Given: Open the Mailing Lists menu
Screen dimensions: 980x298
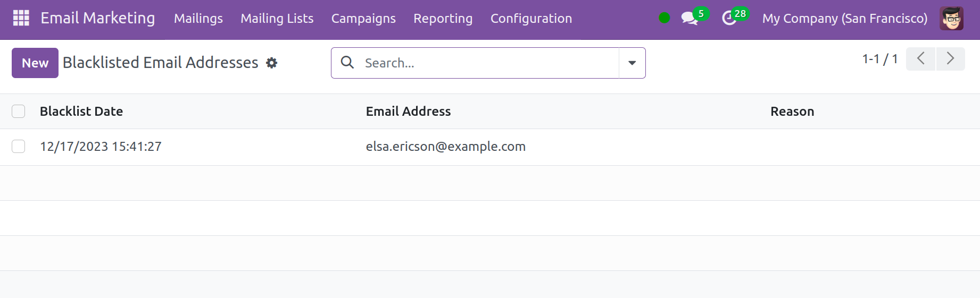Looking at the screenshot, I should tap(277, 19).
